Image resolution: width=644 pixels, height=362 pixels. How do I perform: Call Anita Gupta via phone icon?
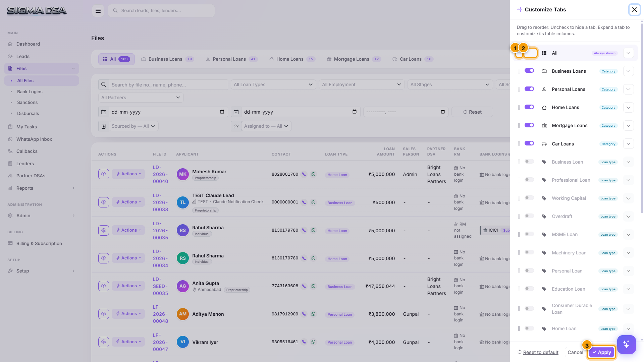coord(304,286)
